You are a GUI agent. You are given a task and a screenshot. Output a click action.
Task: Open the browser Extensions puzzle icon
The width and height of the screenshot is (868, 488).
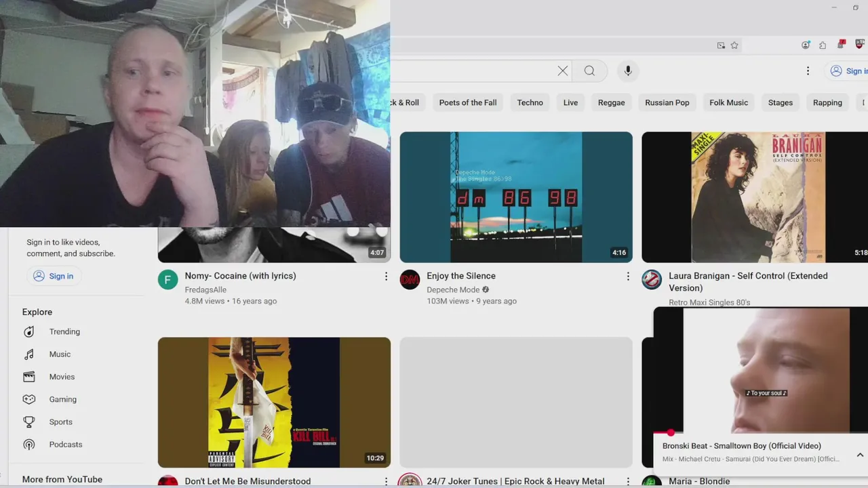pyautogui.click(x=823, y=45)
